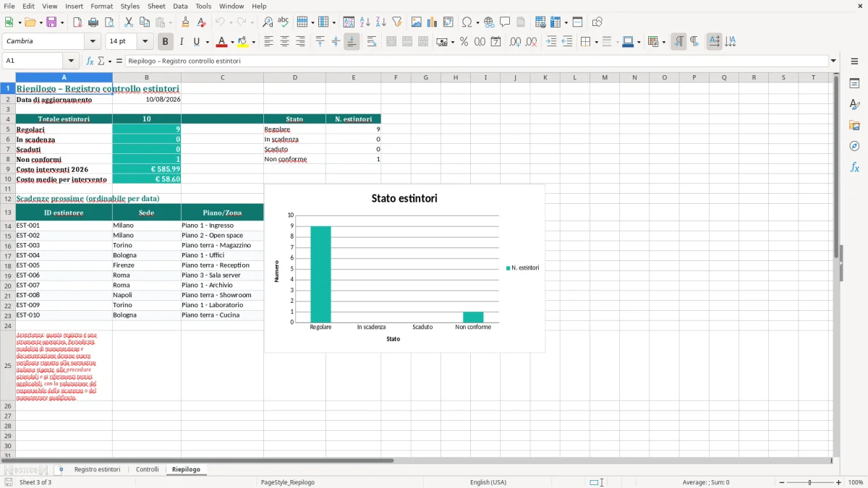The image size is (868, 488).
Task: Run Spelling check icon
Action: tap(284, 22)
